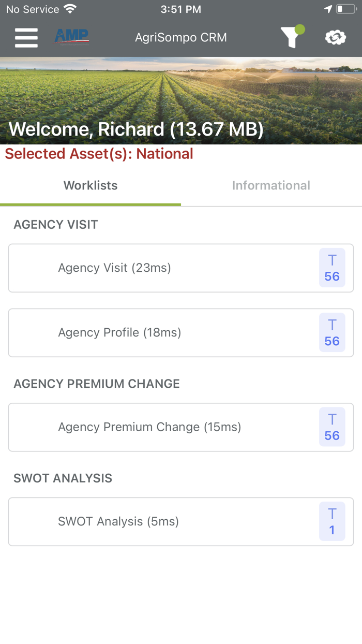Open the T 56 badge on Agency Visit
362x644 pixels.
click(332, 268)
